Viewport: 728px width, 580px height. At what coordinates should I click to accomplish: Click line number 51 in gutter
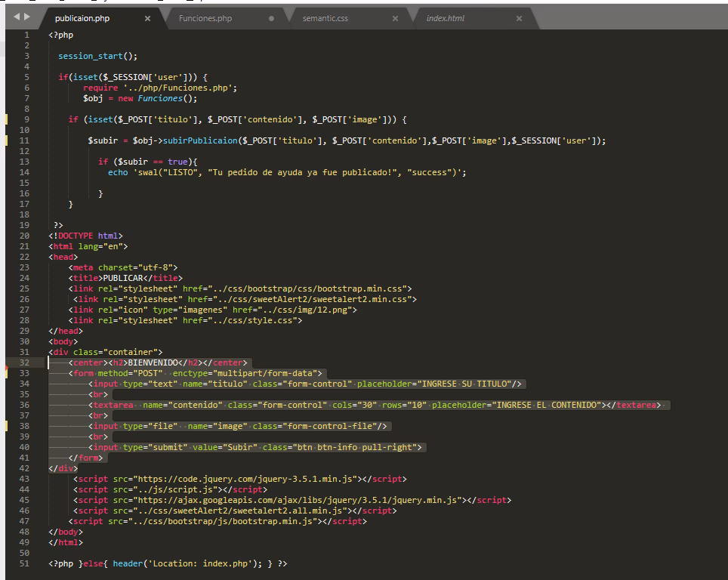(24, 563)
